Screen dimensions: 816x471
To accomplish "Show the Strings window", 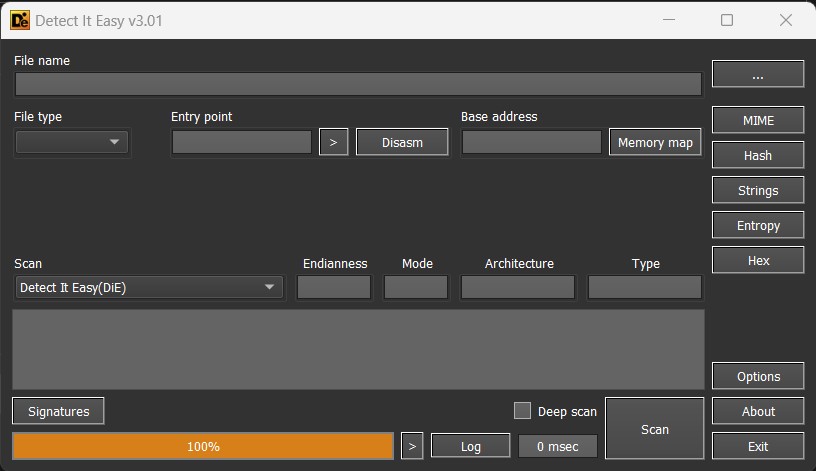I will click(x=757, y=190).
